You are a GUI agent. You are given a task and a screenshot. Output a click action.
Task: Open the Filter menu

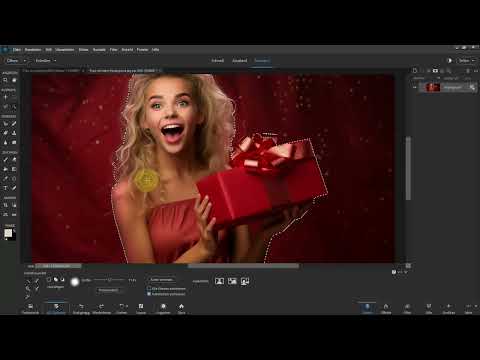114,50
